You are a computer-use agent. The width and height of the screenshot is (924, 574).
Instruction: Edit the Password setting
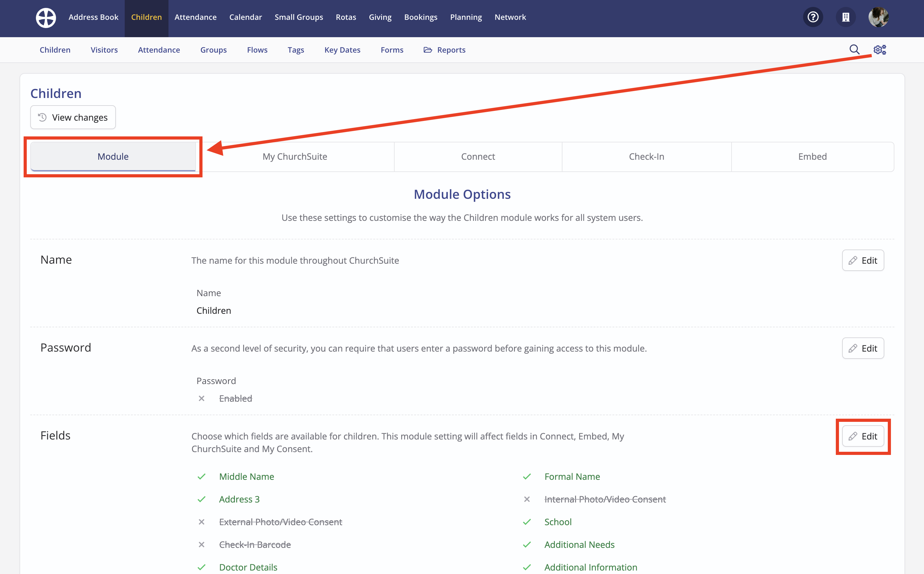click(x=863, y=348)
